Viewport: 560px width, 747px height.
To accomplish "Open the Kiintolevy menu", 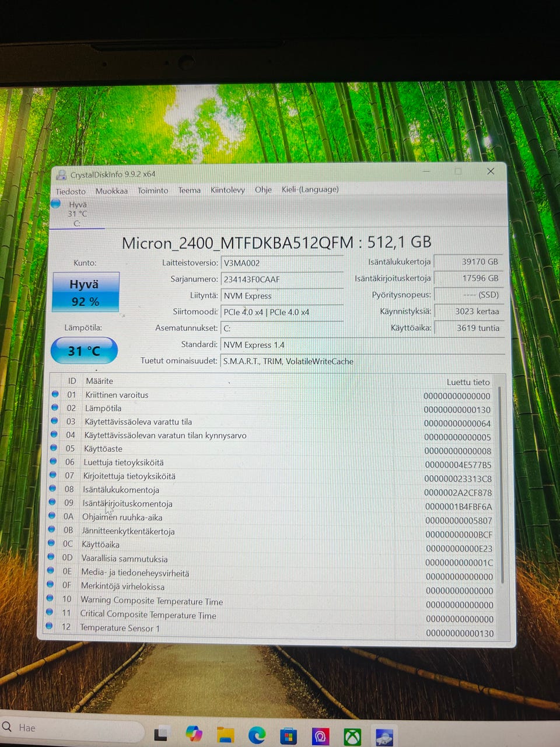I will pos(228,190).
